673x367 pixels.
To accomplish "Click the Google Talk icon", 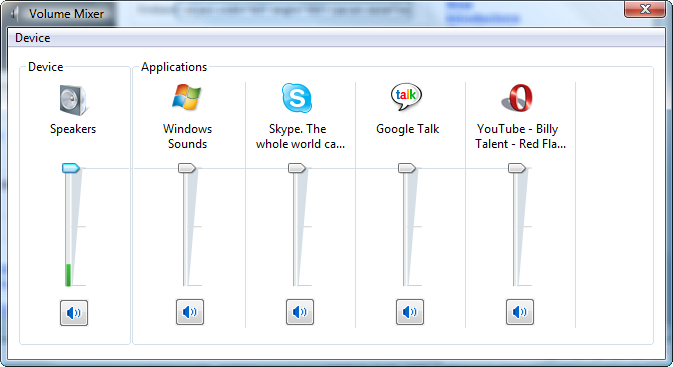I will pyautogui.click(x=406, y=97).
